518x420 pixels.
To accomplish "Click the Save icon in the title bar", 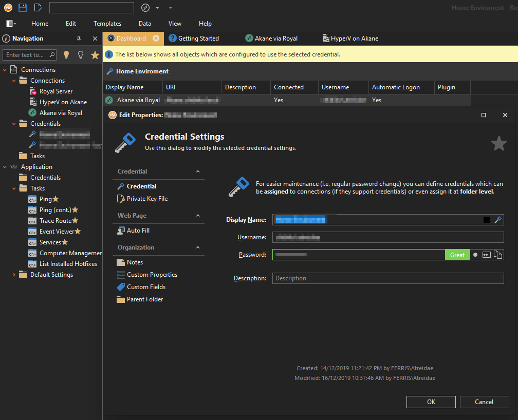I will click(x=23, y=8).
